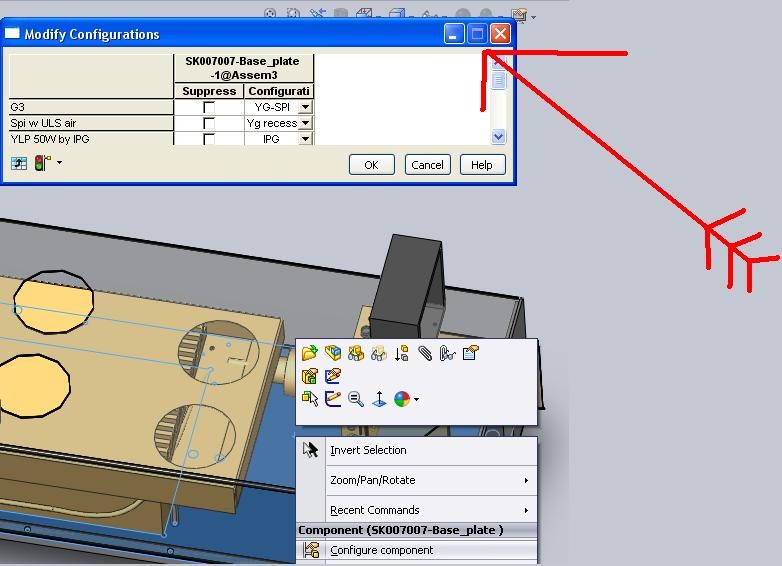
Task: Select the G3 configuration row label
Action: click(91, 107)
